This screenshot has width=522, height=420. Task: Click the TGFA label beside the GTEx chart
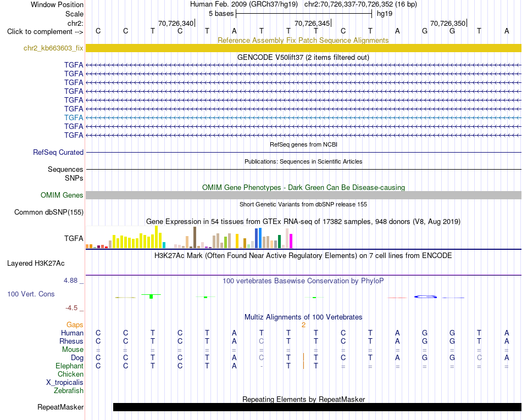[x=74, y=238]
